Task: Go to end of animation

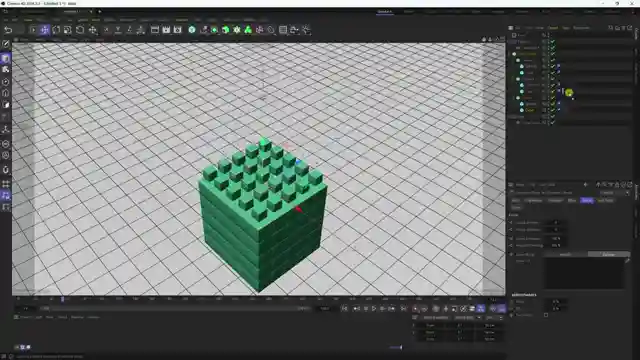Action: tap(403, 309)
